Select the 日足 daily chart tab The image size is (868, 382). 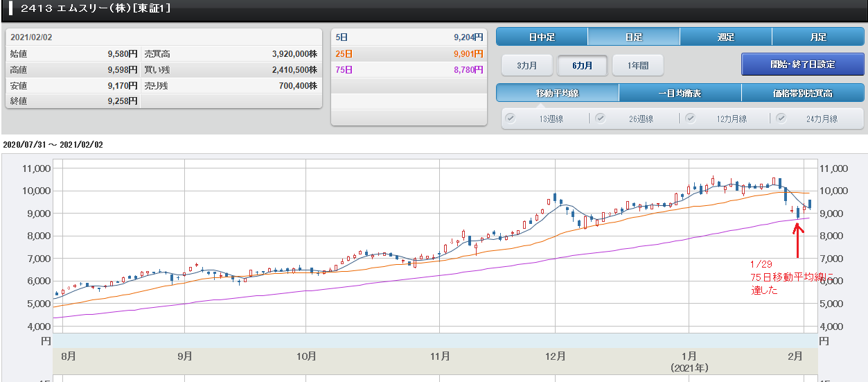point(633,37)
